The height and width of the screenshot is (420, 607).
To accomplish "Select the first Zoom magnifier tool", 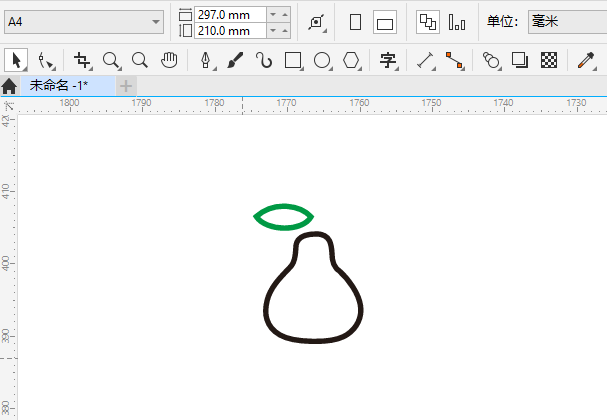I will (111, 61).
